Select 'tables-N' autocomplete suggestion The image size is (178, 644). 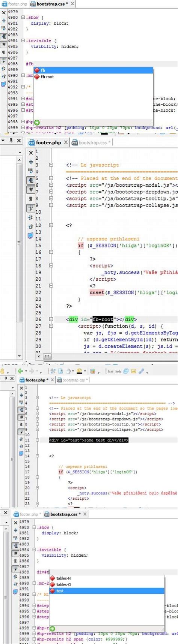(x=107, y=578)
